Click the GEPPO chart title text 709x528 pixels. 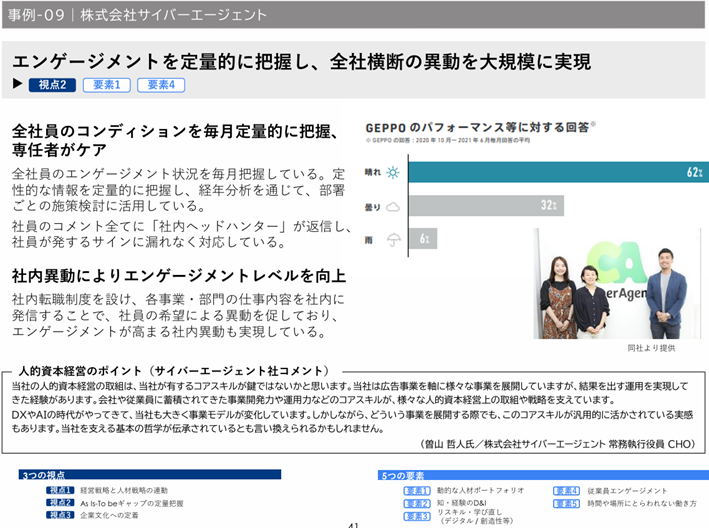click(x=480, y=128)
